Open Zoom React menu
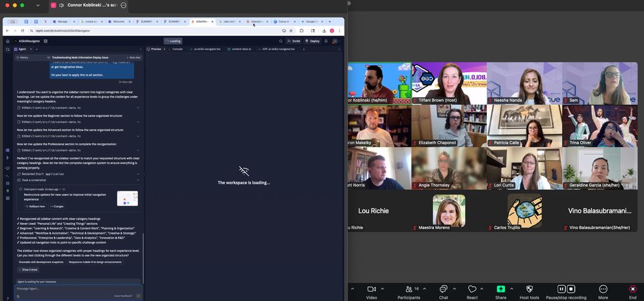This screenshot has height=301, width=644. 472,291
